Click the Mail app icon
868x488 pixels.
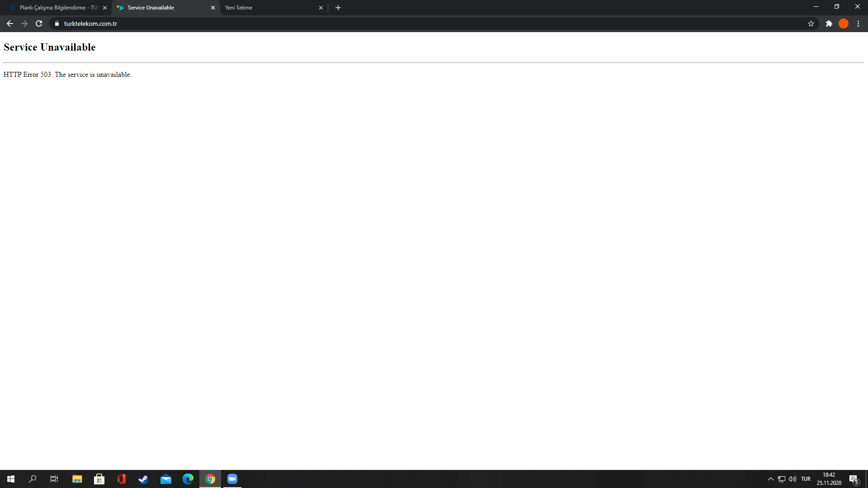(x=166, y=479)
